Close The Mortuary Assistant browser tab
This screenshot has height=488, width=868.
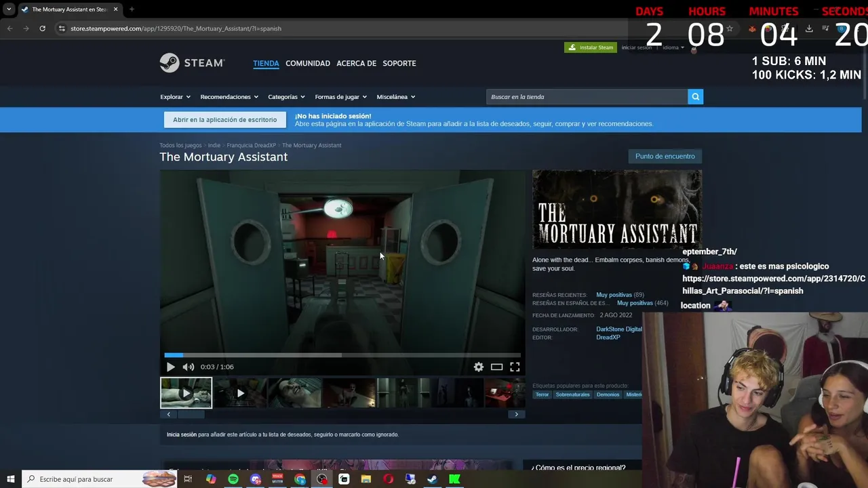(115, 9)
